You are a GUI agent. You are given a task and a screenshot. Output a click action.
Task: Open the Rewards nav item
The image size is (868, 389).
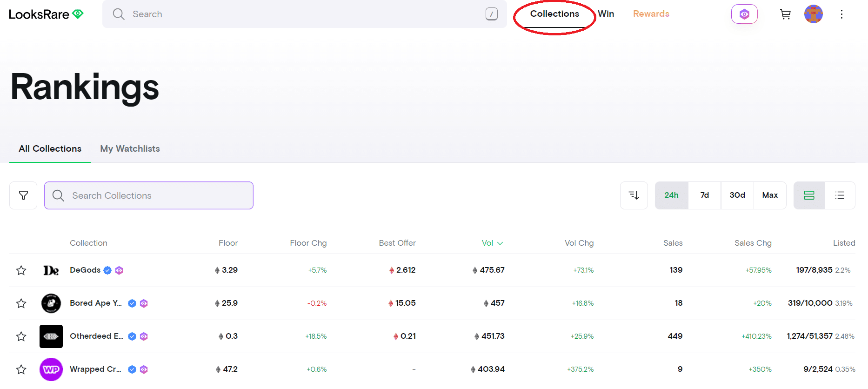(651, 14)
